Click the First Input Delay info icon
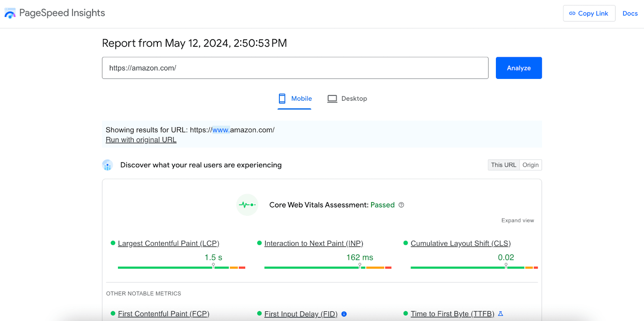The width and height of the screenshot is (644, 321). point(344,314)
